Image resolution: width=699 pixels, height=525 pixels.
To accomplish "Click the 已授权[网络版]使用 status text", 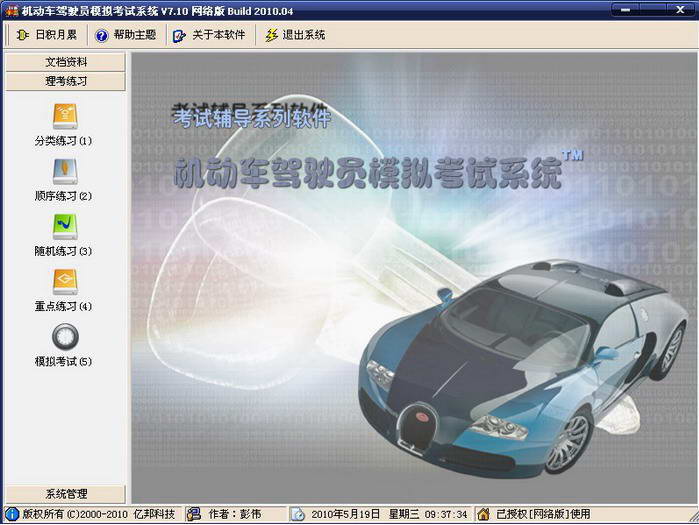I will coord(543,514).
